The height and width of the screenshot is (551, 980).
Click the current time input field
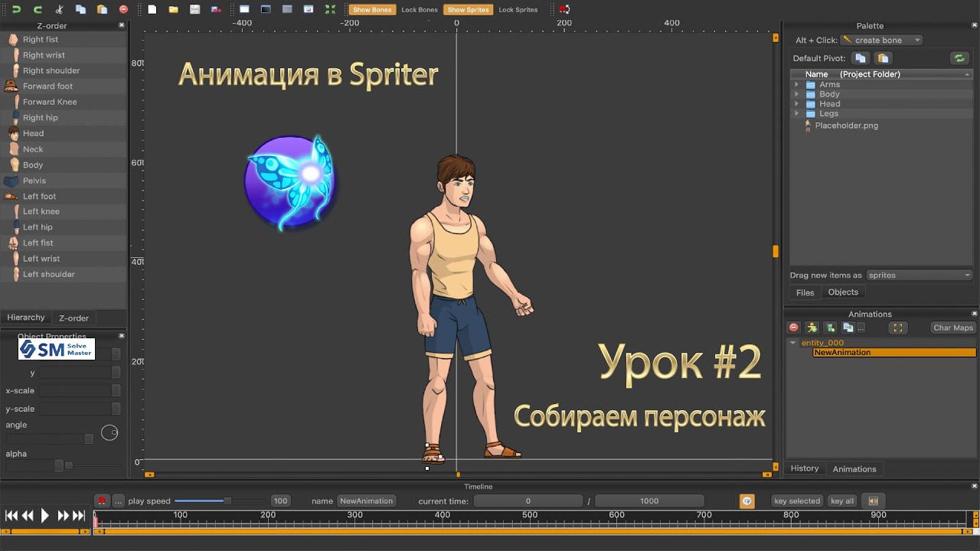(x=528, y=501)
